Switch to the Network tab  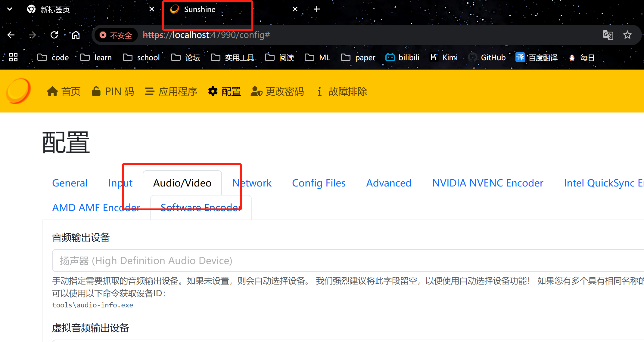252,183
